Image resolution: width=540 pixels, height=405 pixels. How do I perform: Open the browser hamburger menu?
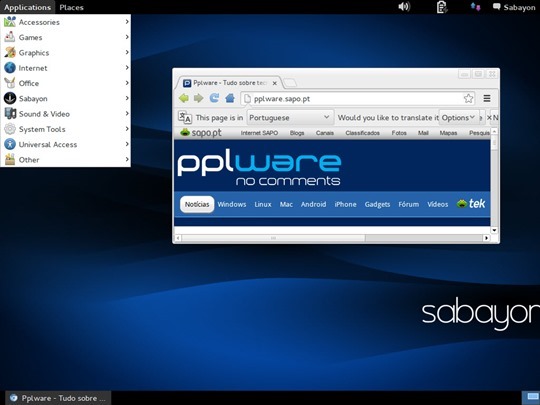tap(487, 98)
